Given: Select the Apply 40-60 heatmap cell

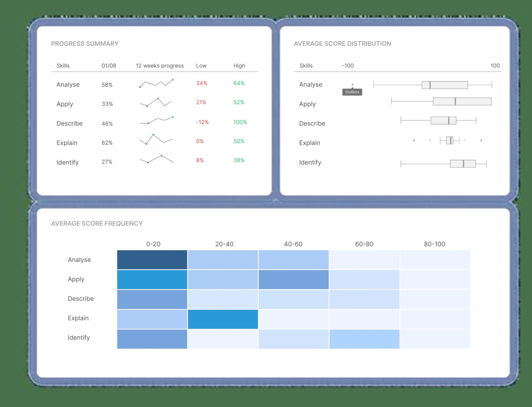Looking at the screenshot, I should click(293, 279).
